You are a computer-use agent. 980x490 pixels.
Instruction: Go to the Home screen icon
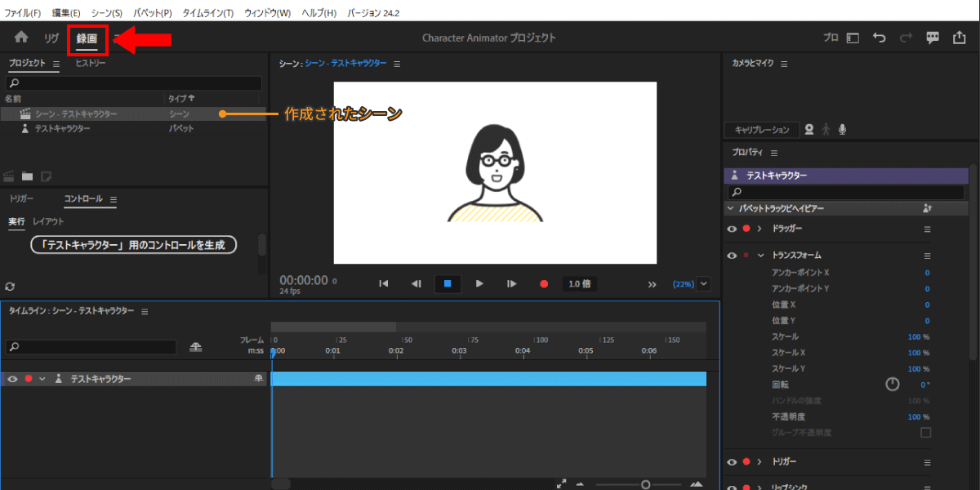tap(21, 38)
